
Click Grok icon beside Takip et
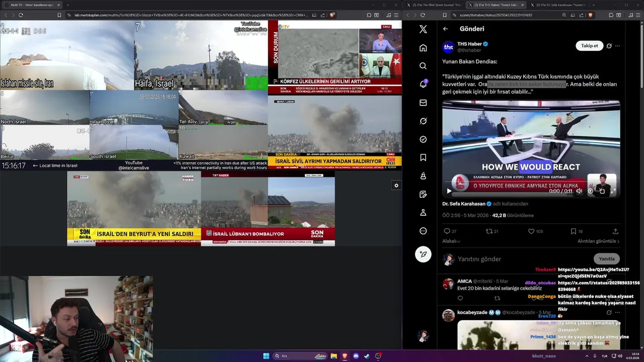pos(609,46)
